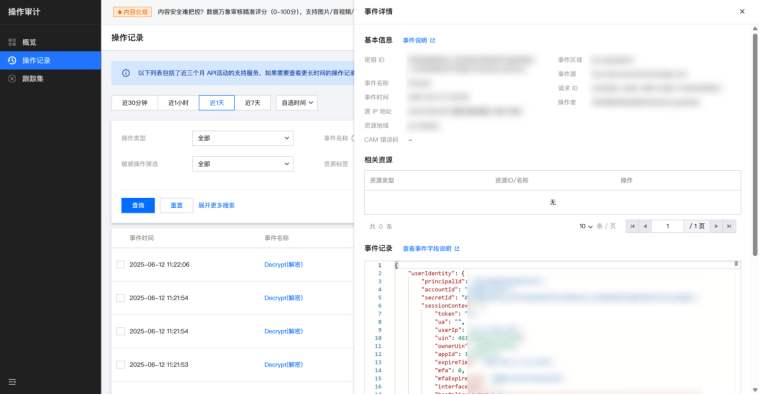
Task: Open the 跟踪集 tracking set icon
Action: [12, 78]
